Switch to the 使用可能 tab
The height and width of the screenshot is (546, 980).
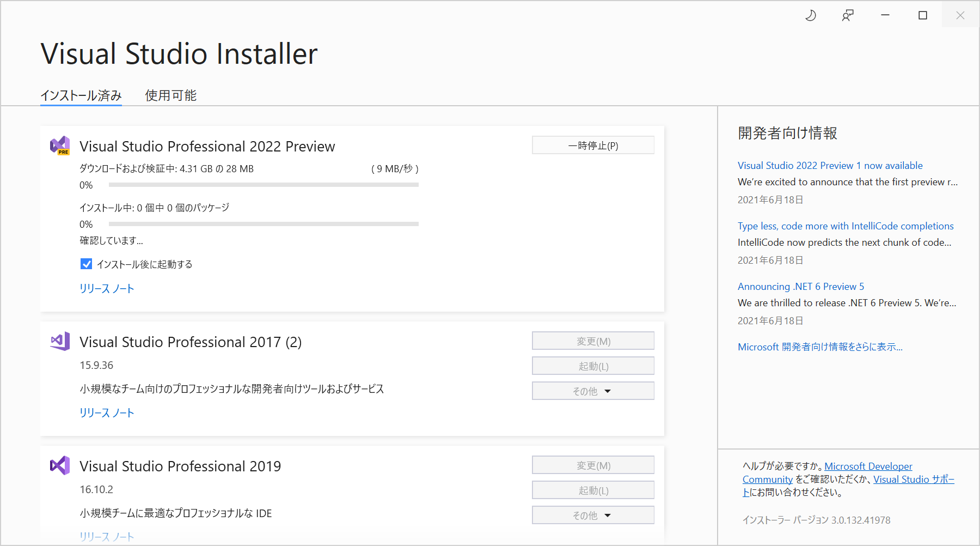tap(171, 95)
